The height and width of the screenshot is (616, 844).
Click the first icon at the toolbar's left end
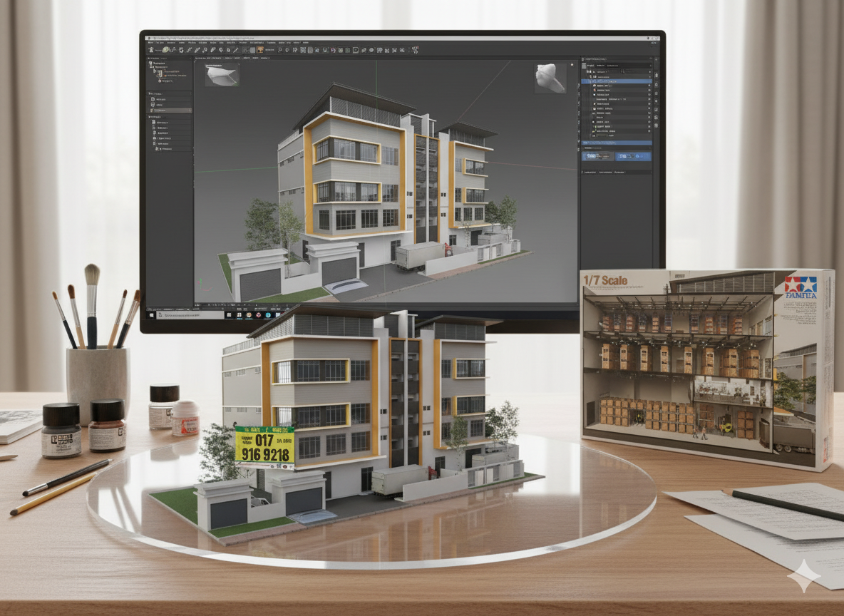[x=152, y=51]
